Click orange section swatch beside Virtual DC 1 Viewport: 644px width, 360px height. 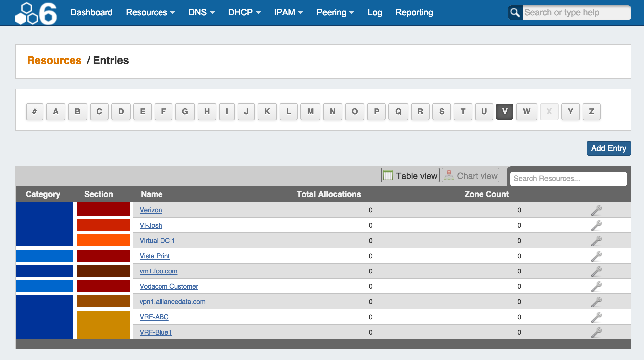pos(103,240)
